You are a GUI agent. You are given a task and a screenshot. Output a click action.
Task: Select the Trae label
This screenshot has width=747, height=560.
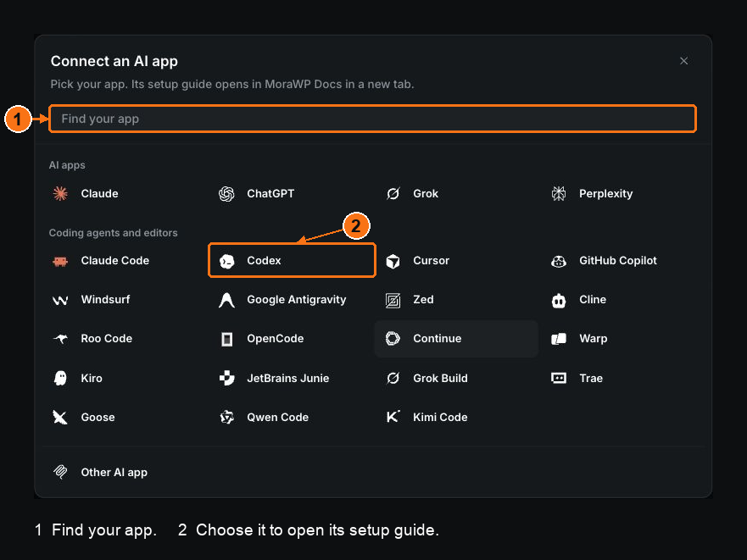coord(591,378)
